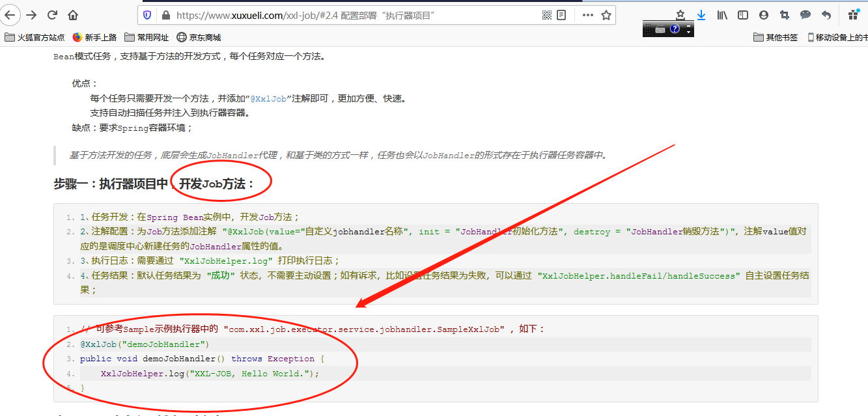The height and width of the screenshot is (416, 868).
Task: Click the "XxlJobHelper.log" string in line 3
Action: 225,261
